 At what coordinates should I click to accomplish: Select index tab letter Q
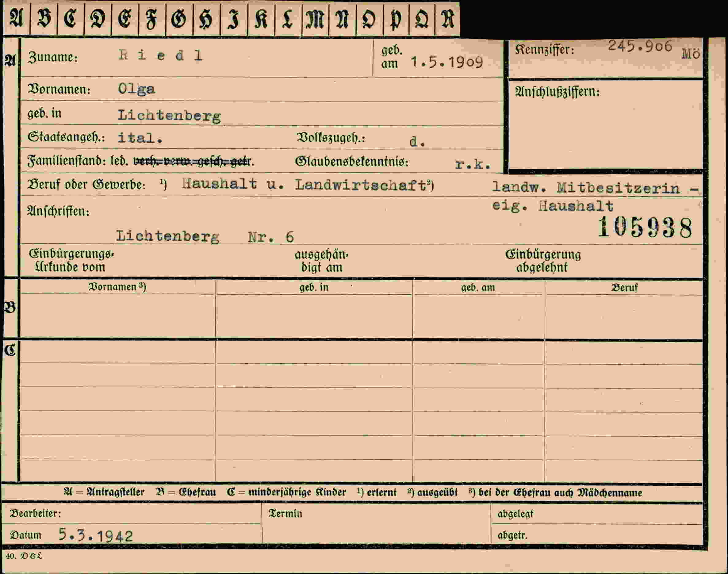point(422,18)
